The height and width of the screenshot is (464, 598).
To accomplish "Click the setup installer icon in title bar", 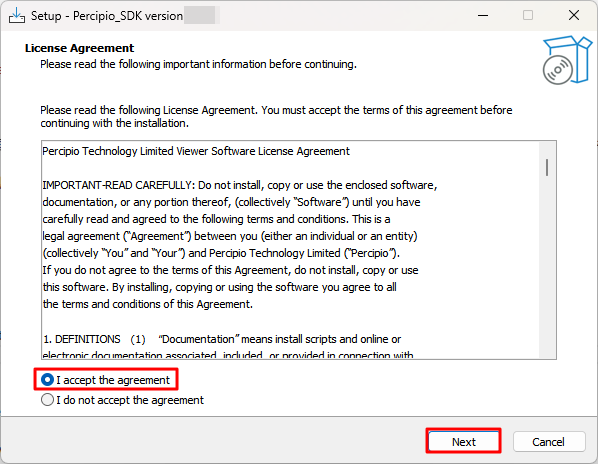I will click(x=17, y=16).
